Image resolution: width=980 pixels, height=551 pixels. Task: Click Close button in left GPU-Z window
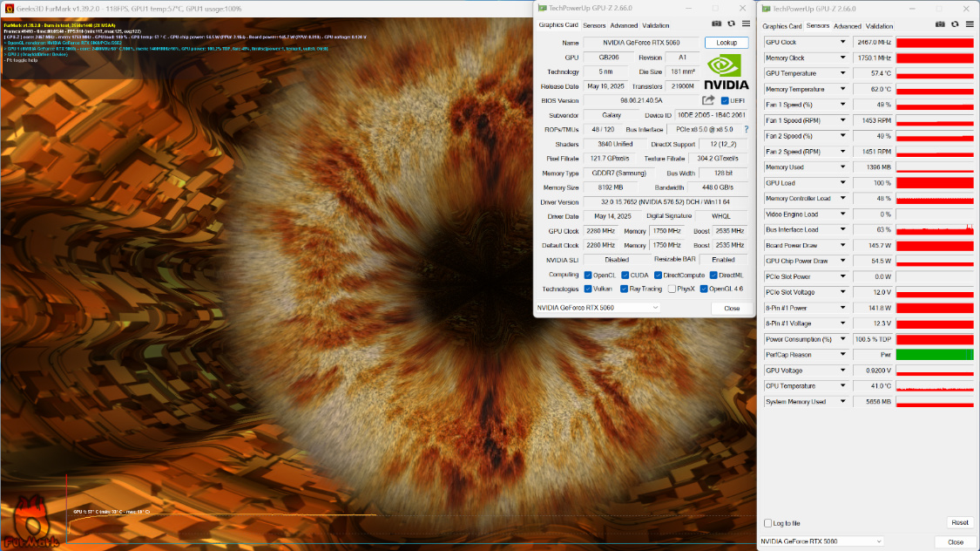[732, 309]
